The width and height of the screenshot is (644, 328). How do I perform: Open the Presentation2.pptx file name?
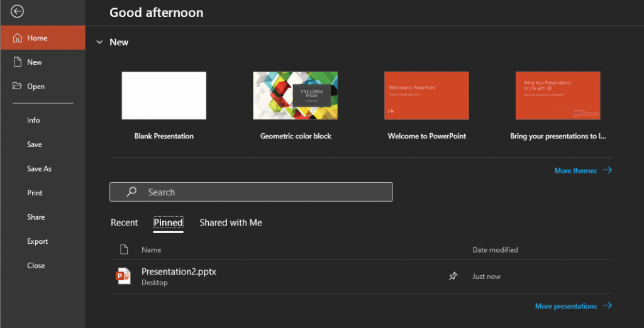179,271
